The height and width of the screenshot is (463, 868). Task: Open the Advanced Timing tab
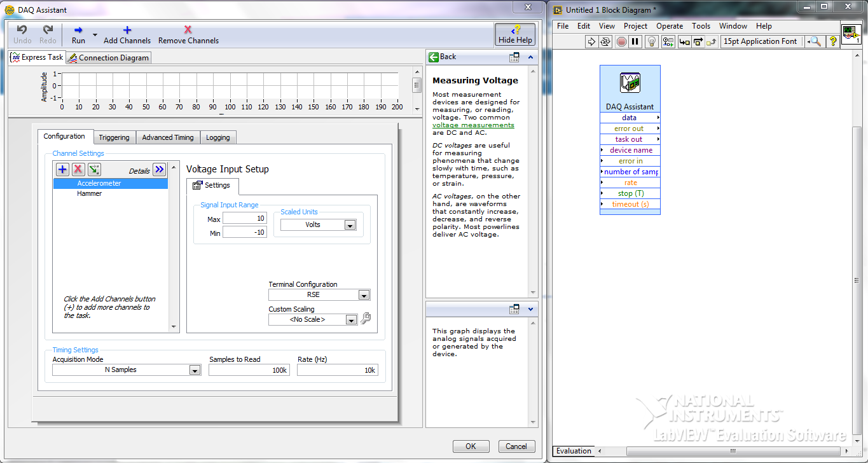coord(168,137)
